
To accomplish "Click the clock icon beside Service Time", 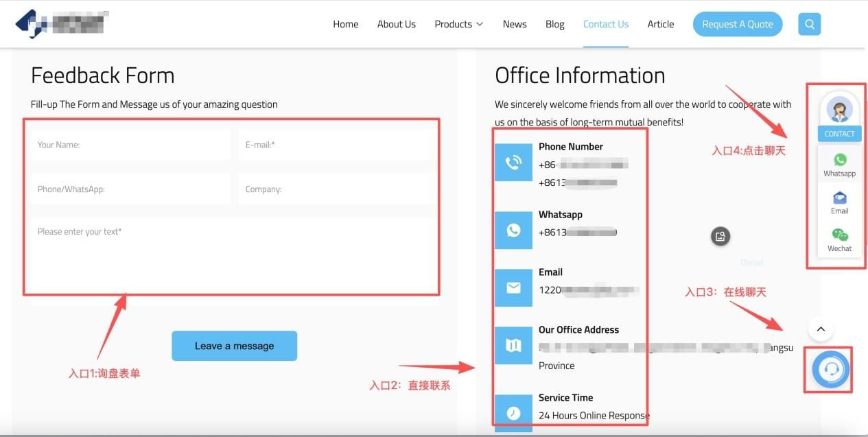I will (x=513, y=413).
